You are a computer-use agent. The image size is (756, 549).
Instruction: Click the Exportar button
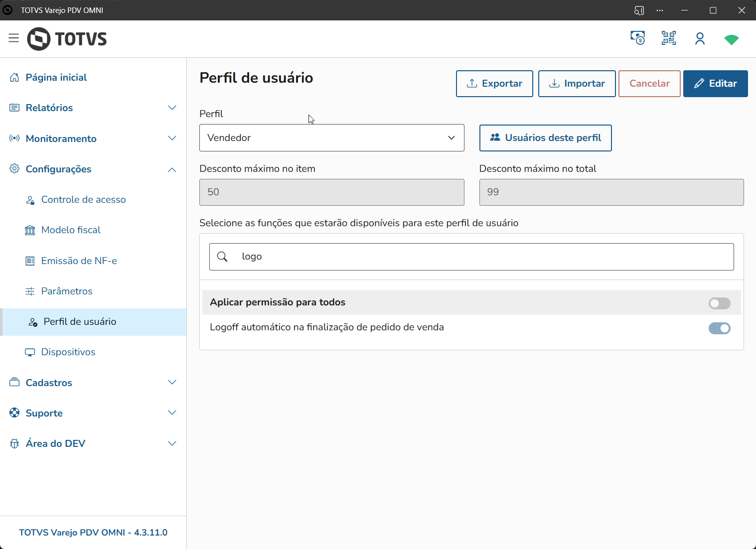494,84
